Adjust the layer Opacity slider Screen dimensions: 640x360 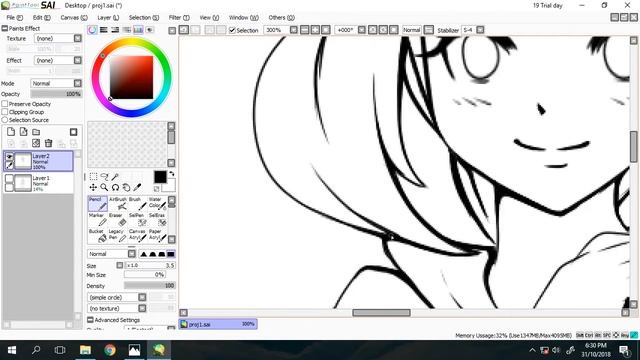[56, 94]
